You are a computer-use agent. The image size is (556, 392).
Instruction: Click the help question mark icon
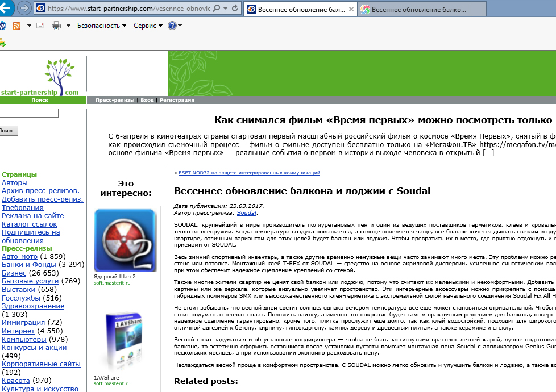(172, 26)
